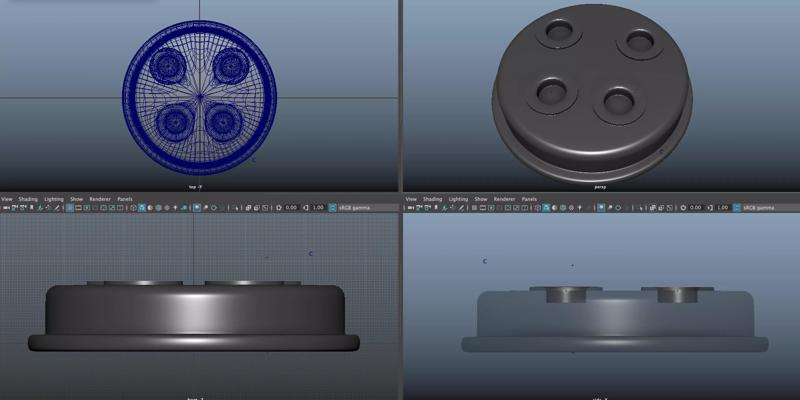This screenshot has width=800, height=400.
Task: Click gamma value 1.00 field in lower-right panel
Action: pyautogui.click(x=722, y=208)
